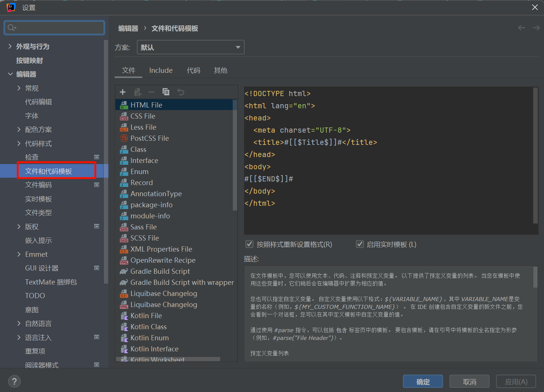This screenshot has height=392, width=544.
Task: Click inside the settings search field
Action: click(54, 28)
